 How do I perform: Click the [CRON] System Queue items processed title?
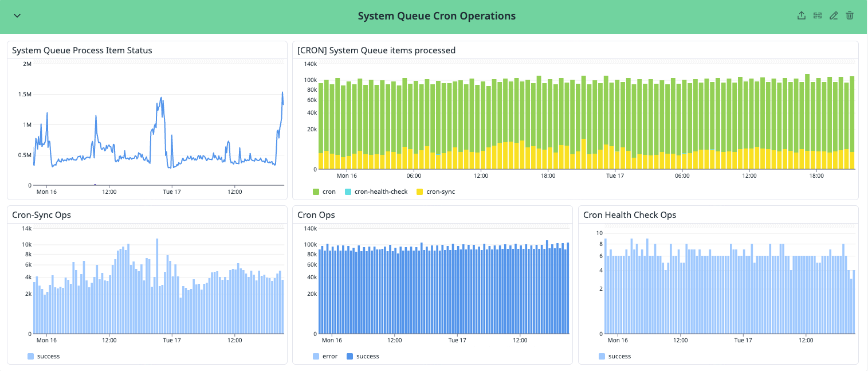point(375,50)
